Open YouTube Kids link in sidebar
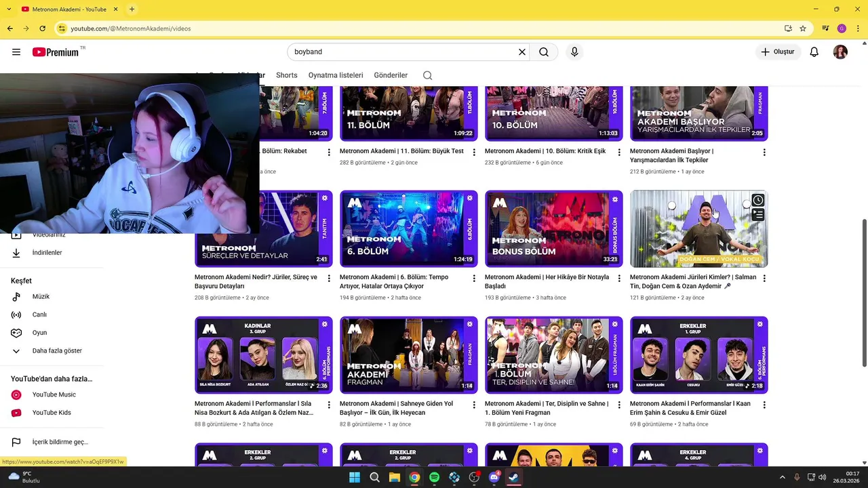The height and width of the screenshot is (488, 868). pyautogui.click(x=52, y=413)
